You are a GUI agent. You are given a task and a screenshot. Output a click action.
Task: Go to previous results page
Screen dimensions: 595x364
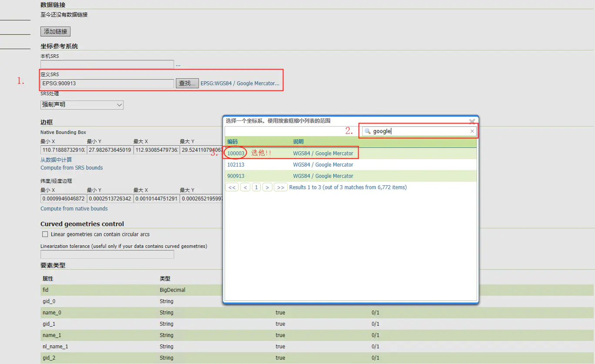(x=245, y=187)
